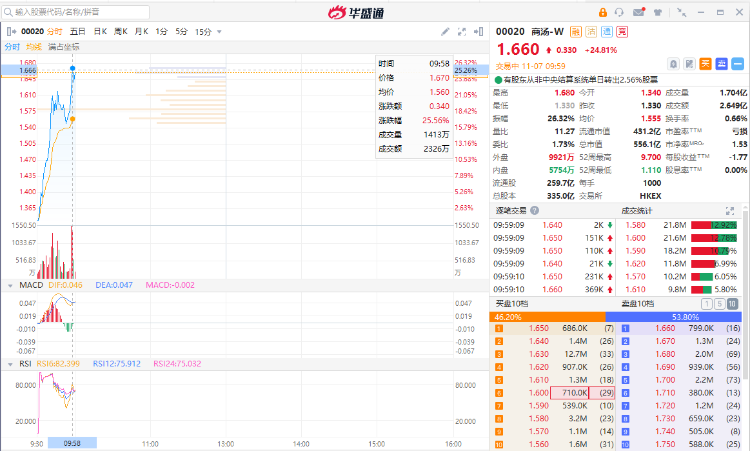This screenshot has width=750, height=451.
Task: Open customer service headset icon
Action: 620,12
